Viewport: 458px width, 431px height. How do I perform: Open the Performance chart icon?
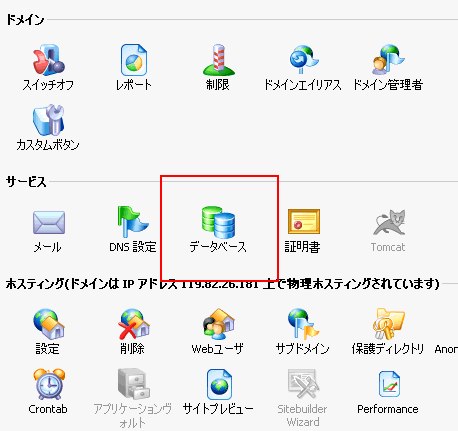click(x=389, y=384)
